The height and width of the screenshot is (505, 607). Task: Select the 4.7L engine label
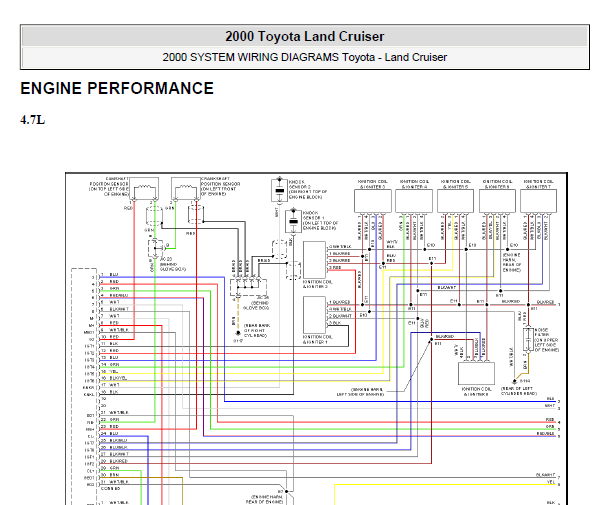33,120
